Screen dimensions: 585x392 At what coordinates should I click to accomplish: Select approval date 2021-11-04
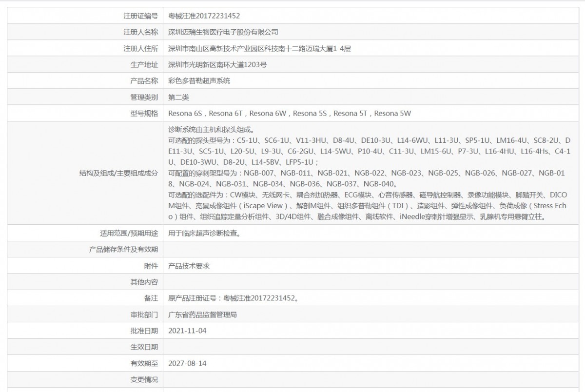pos(187,331)
